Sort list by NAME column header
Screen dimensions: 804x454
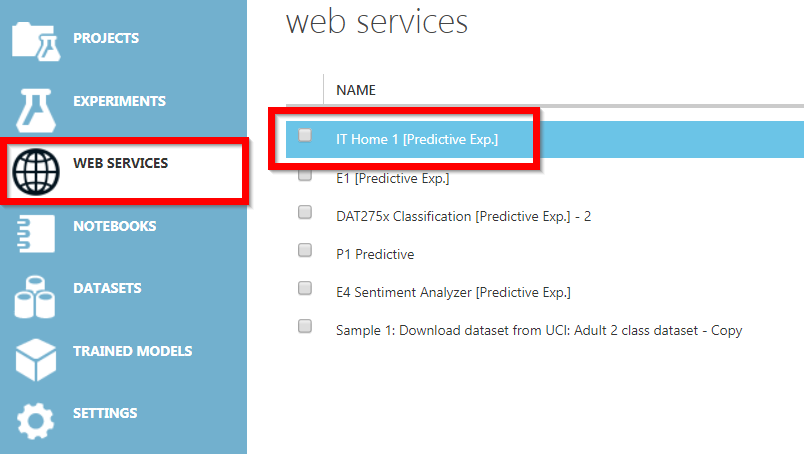[356, 90]
